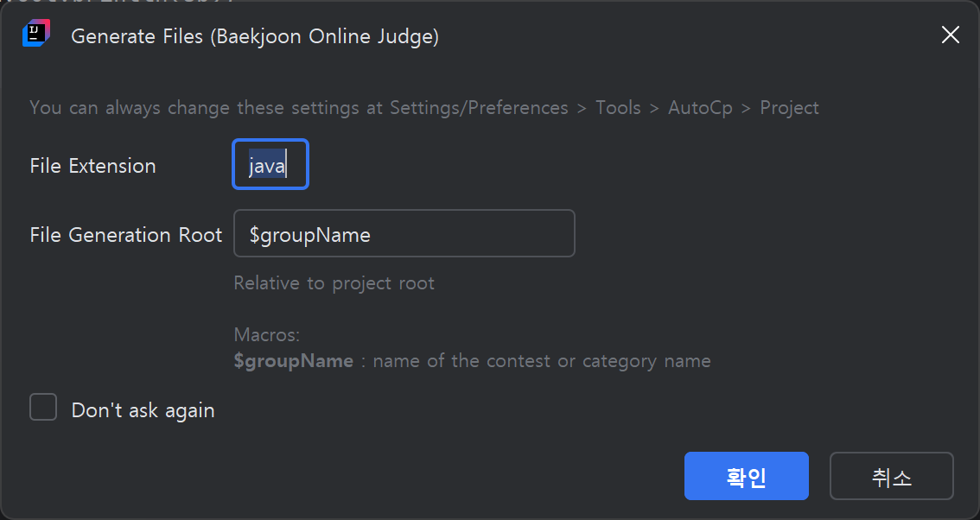The height and width of the screenshot is (520, 980).
Task: Click the Relative to project root hint
Action: [x=334, y=283]
